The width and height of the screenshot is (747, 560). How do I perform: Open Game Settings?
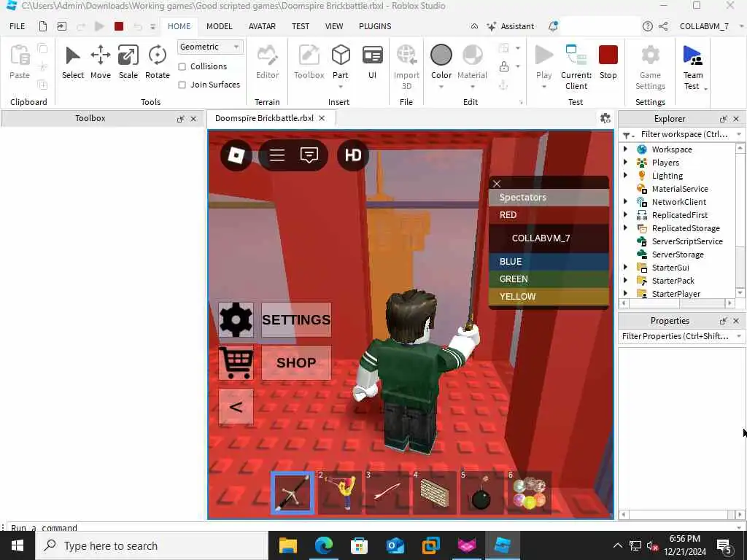(650, 66)
